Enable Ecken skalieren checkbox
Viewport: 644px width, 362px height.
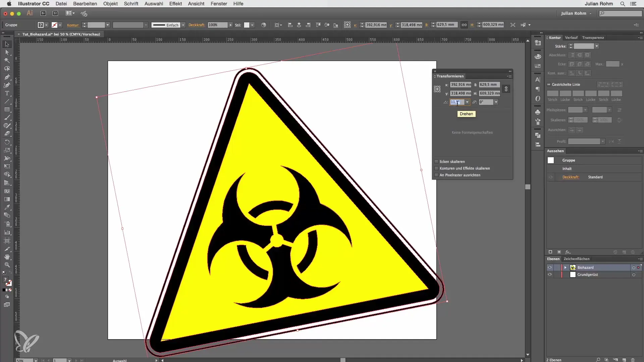click(436, 162)
